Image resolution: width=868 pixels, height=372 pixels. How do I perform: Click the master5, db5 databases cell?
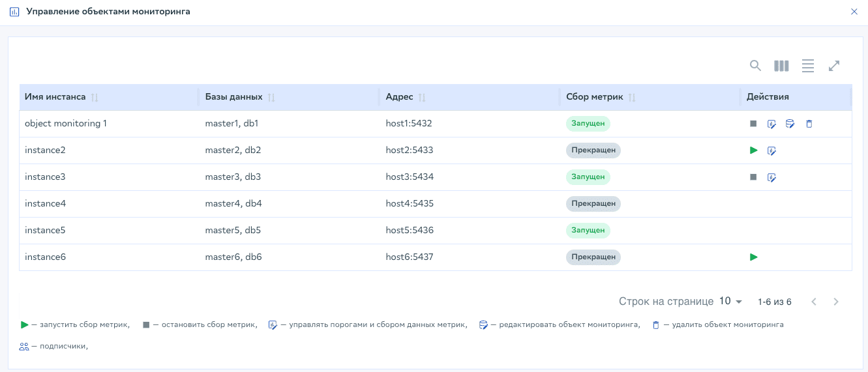(233, 230)
